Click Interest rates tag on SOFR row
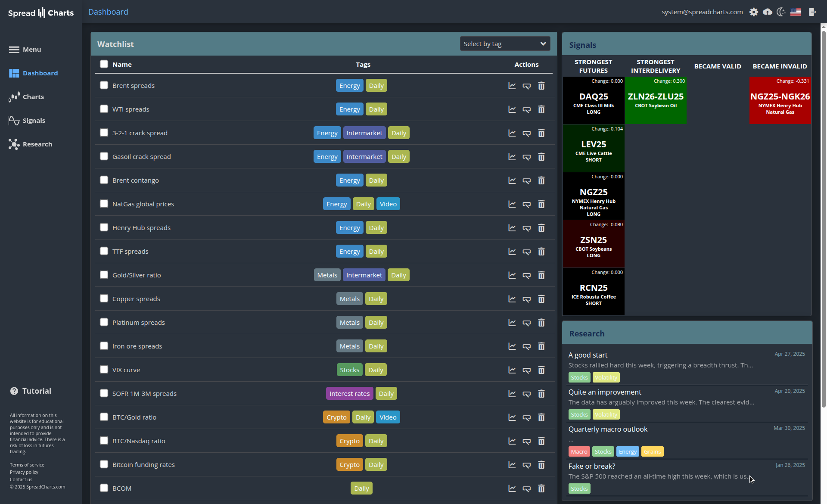Image resolution: width=827 pixels, height=504 pixels. click(x=349, y=394)
